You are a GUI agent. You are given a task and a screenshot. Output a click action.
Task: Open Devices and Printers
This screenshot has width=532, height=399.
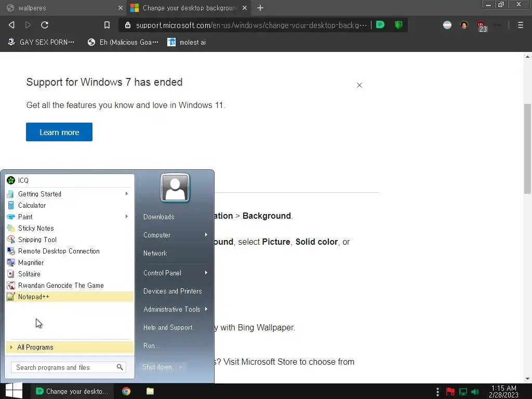click(172, 291)
